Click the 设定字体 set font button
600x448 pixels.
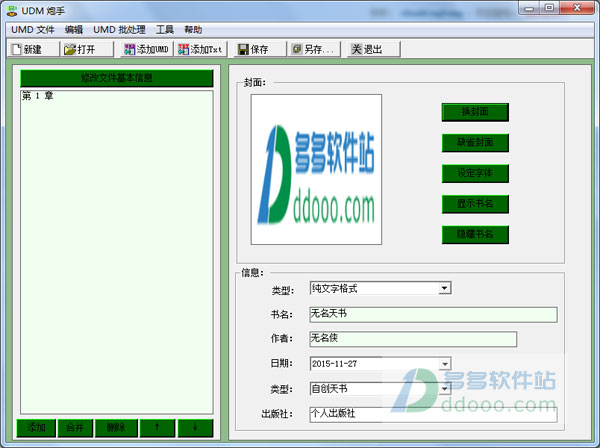pos(475,173)
